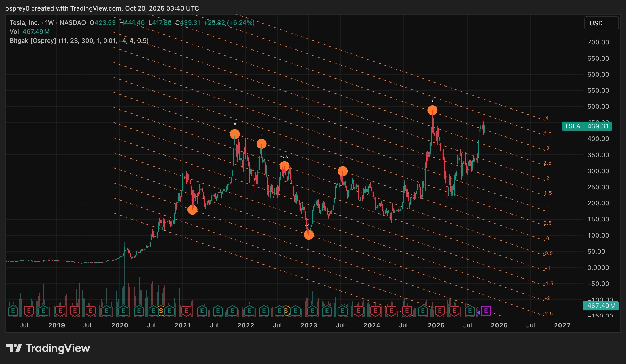Screen dimensions: 626x364
Task: Click the blue sparkle icon beside the purple E
Action: pos(479,313)
